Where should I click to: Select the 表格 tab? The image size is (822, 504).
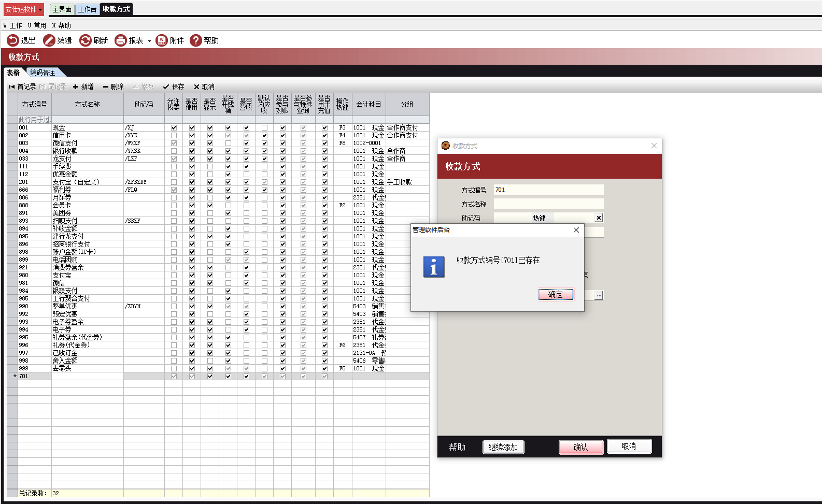pos(13,73)
